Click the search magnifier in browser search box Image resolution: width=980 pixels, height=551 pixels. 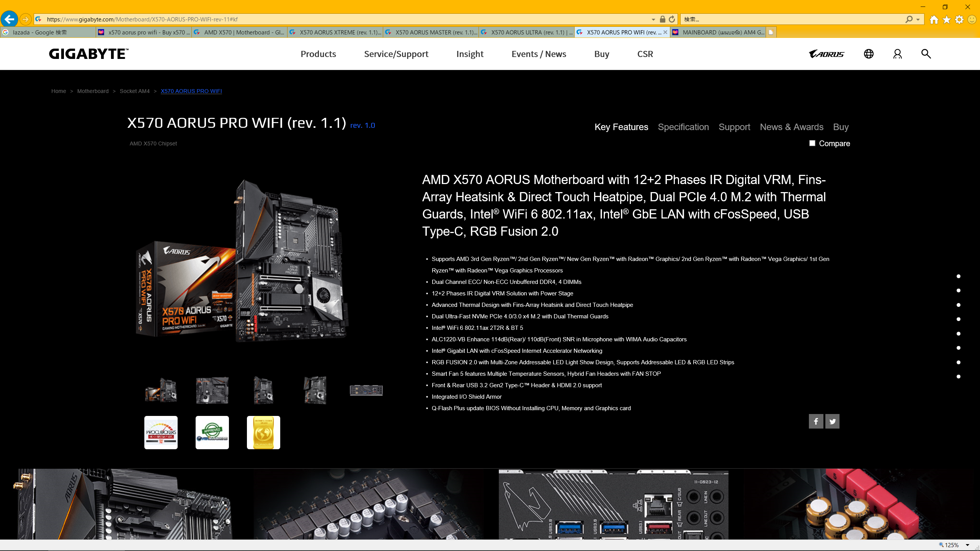(x=909, y=19)
